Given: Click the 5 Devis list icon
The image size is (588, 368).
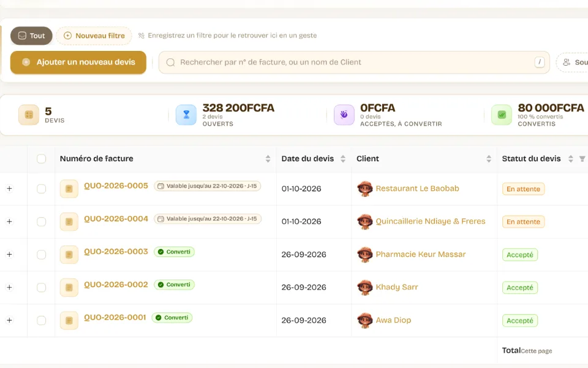Looking at the screenshot, I should (x=29, y=115).
